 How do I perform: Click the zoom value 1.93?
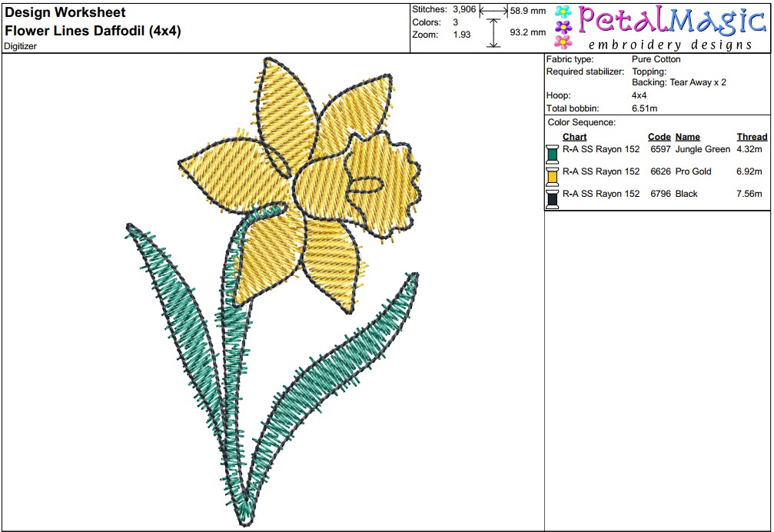[461, 35]
